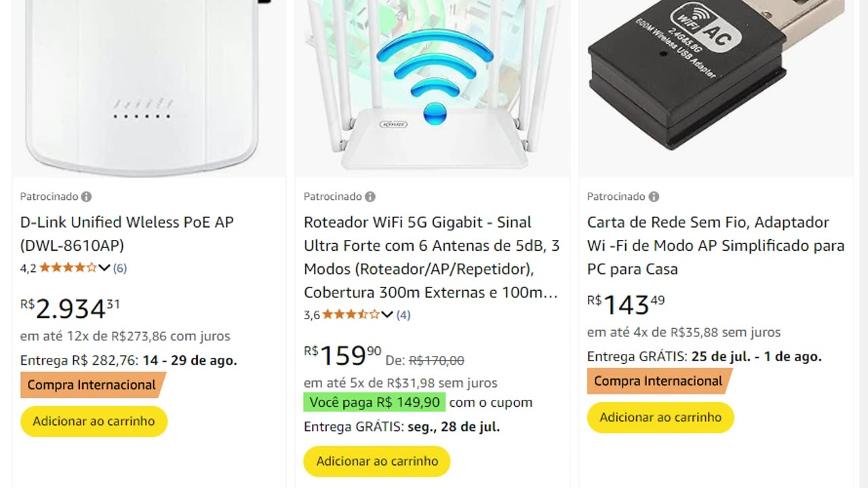
Task: Add the Roteador WiFi 5G to cart
Action: 377,461
